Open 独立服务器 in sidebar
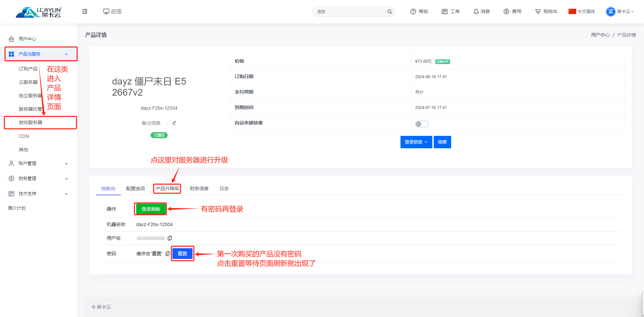This screenshot has width=644, height=317. [31, 96]
